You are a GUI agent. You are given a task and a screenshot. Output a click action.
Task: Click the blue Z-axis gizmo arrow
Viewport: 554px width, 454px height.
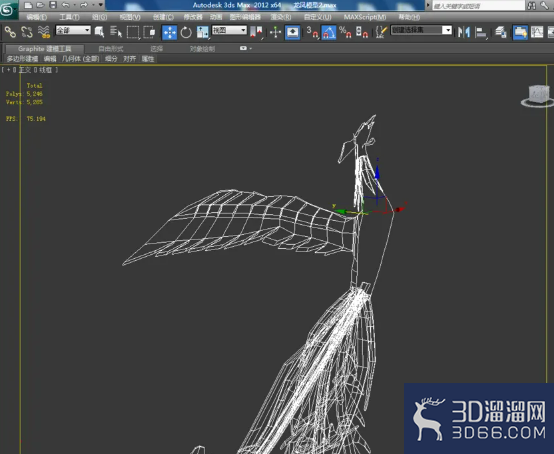coord(377,172)
